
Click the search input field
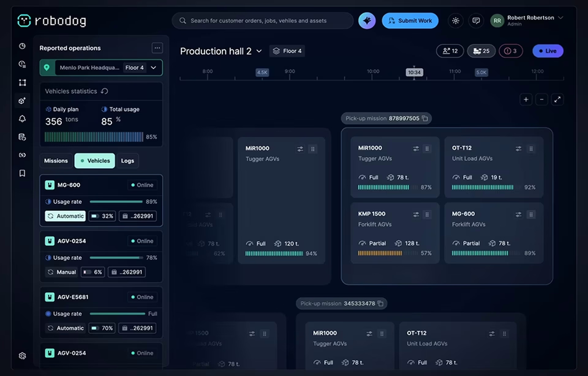pyautogui.click(x=262, y=21)
